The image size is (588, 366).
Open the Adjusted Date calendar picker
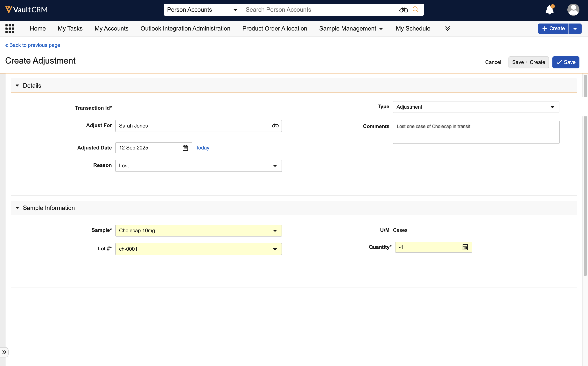pos(185,148)
